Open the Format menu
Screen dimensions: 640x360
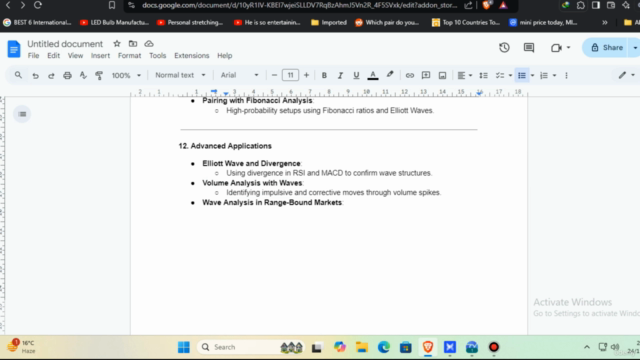click(129, 56)
